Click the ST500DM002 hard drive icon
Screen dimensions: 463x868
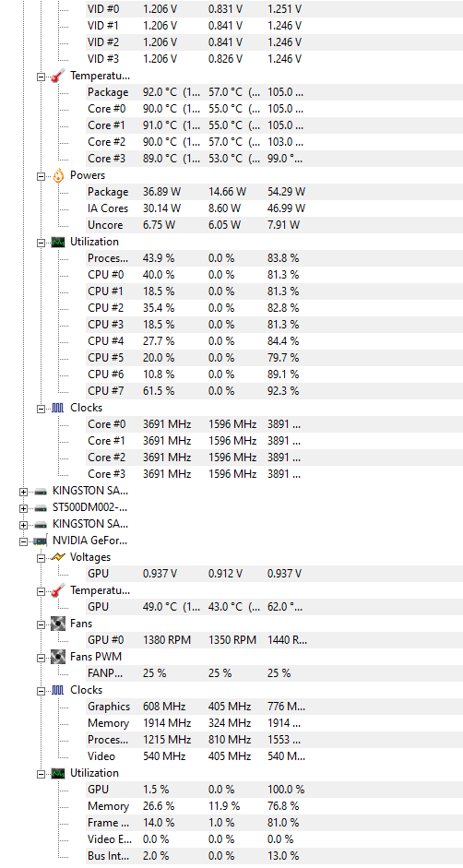(x=41, y=507)
